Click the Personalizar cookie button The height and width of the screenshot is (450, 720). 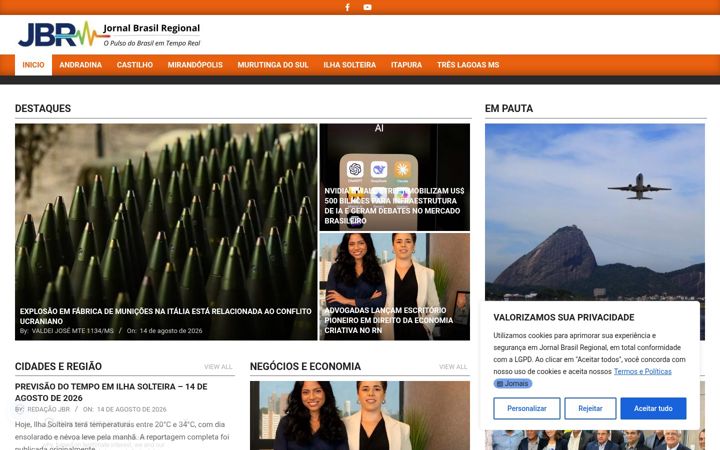click(527, 408)
